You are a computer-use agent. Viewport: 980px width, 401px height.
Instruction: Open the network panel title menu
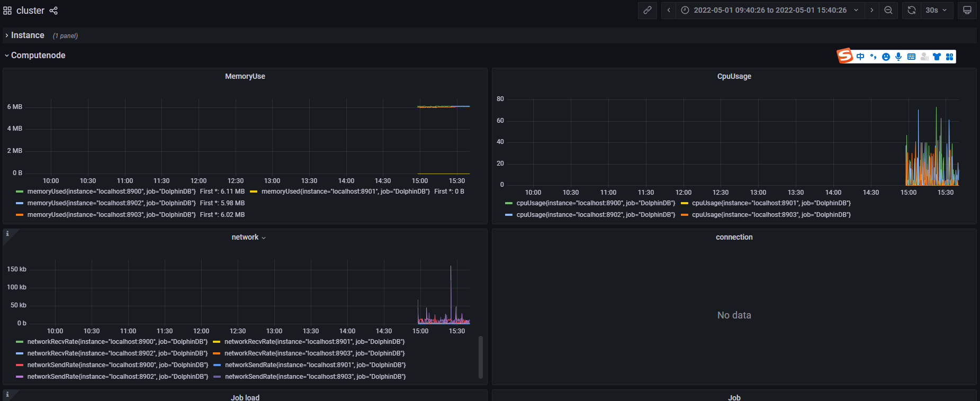click(x=248, y=238)
